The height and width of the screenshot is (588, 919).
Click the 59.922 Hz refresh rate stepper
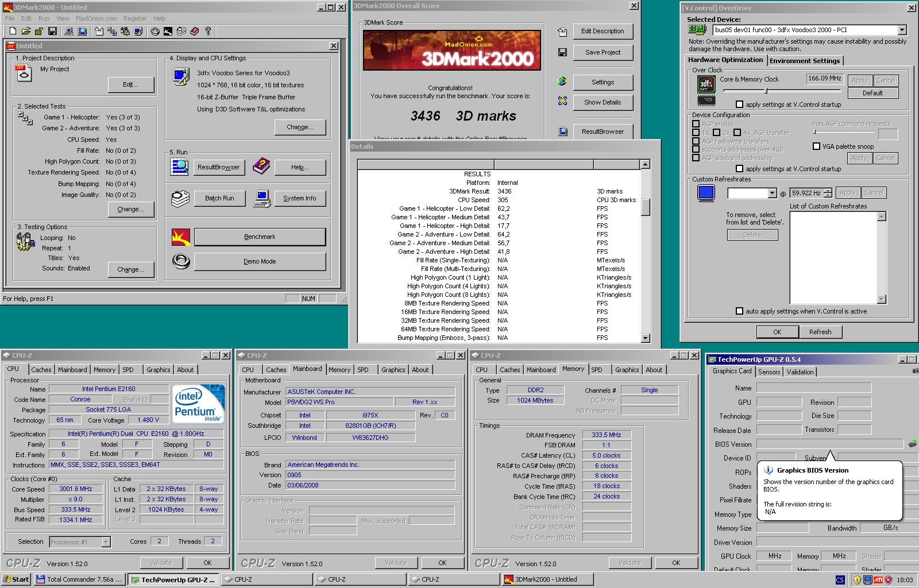828,193
